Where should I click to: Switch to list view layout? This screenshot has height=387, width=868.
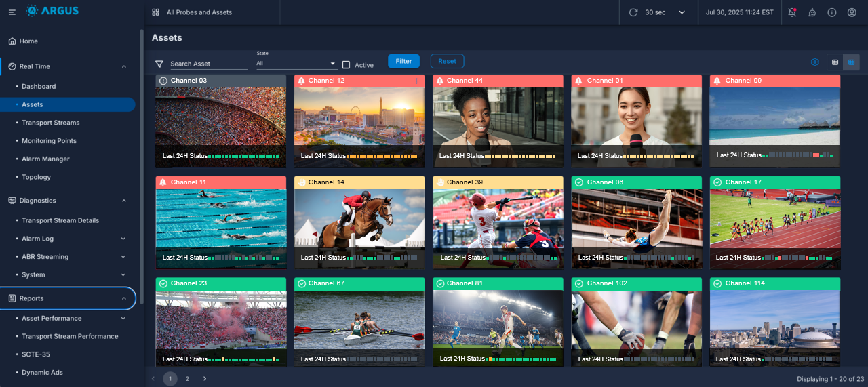click(x=835, y=62)
